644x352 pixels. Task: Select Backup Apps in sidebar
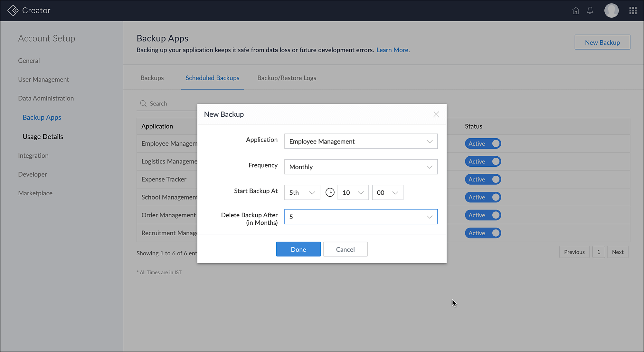(x=42, y=117)
